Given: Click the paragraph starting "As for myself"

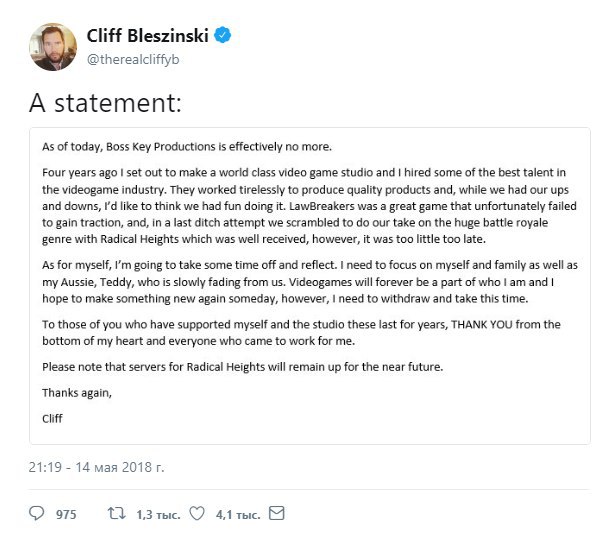Looking at the screenshot, I should pos(310,282).
